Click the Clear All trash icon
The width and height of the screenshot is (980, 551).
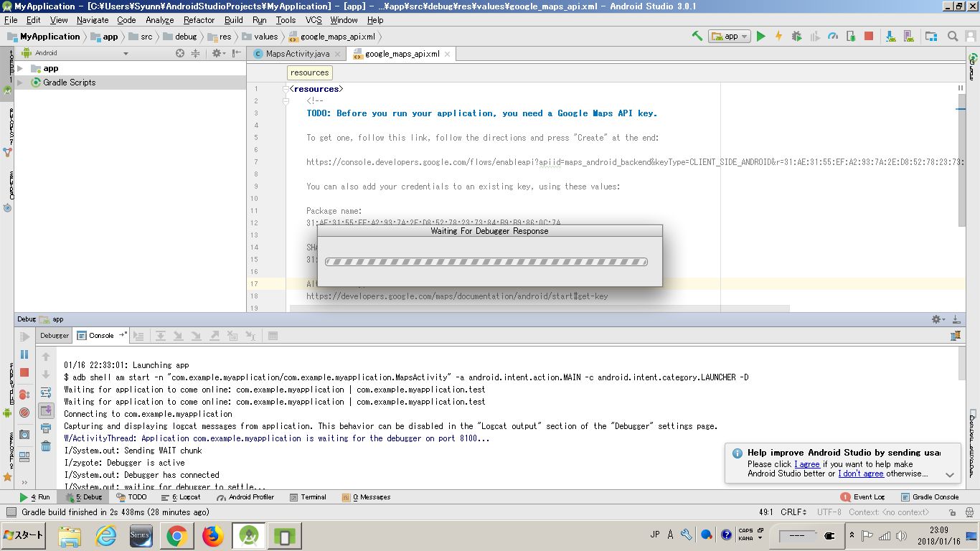click(46, 446)
